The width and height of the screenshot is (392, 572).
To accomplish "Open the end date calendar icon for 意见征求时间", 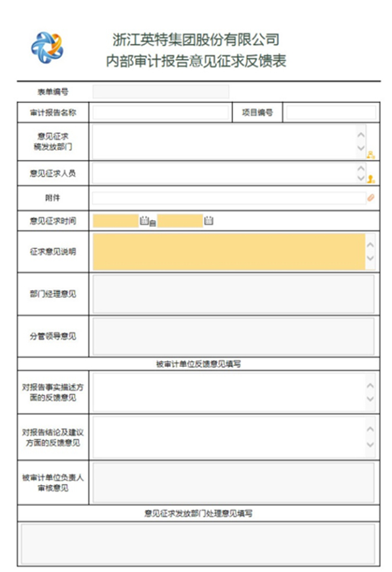I will point(208,220).
